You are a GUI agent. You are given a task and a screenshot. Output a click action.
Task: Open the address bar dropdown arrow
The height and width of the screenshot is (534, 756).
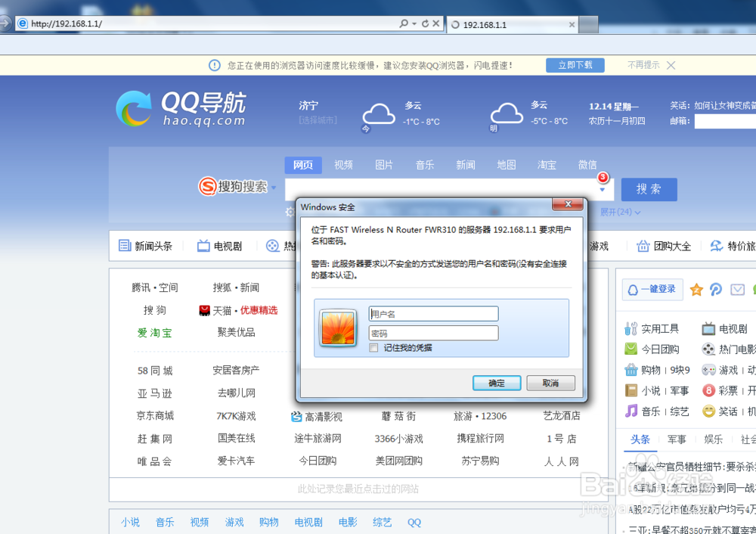click(414, 23)
